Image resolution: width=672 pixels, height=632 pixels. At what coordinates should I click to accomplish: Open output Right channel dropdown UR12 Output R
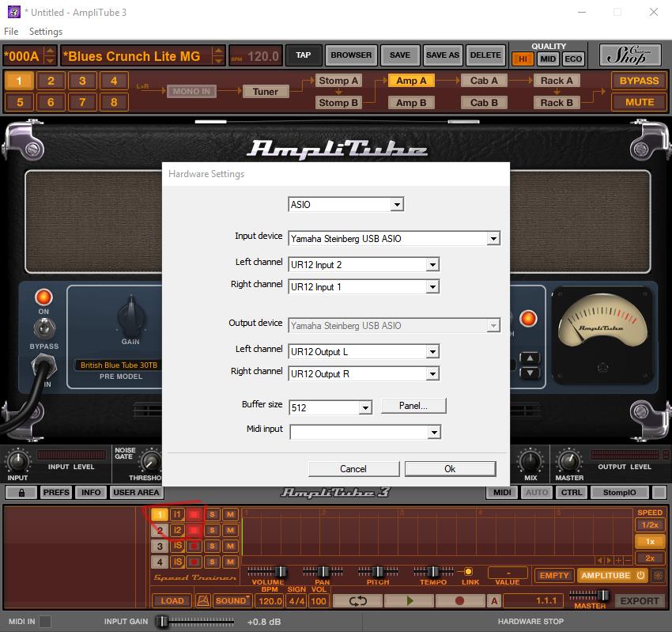coord(364,374)
